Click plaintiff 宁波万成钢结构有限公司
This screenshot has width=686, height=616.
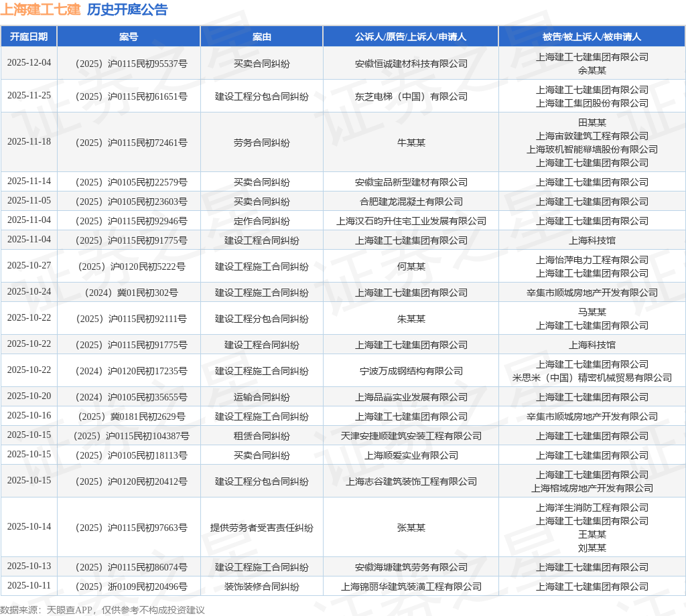[411, 370]
